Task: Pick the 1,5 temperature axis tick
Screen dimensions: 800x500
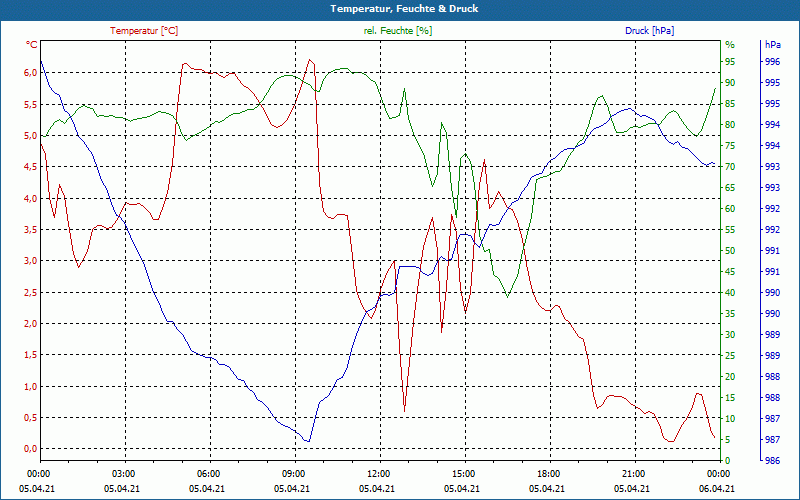Action: (31, 355)
